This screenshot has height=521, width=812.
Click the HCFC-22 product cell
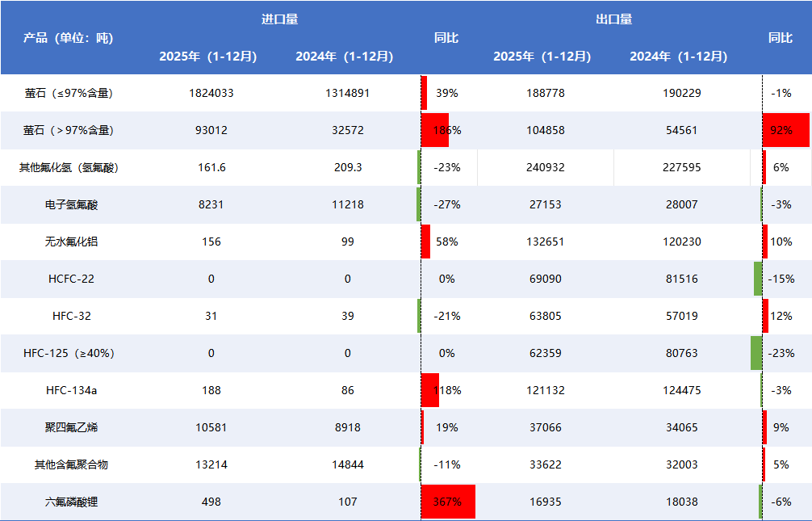tap(71, 279)
